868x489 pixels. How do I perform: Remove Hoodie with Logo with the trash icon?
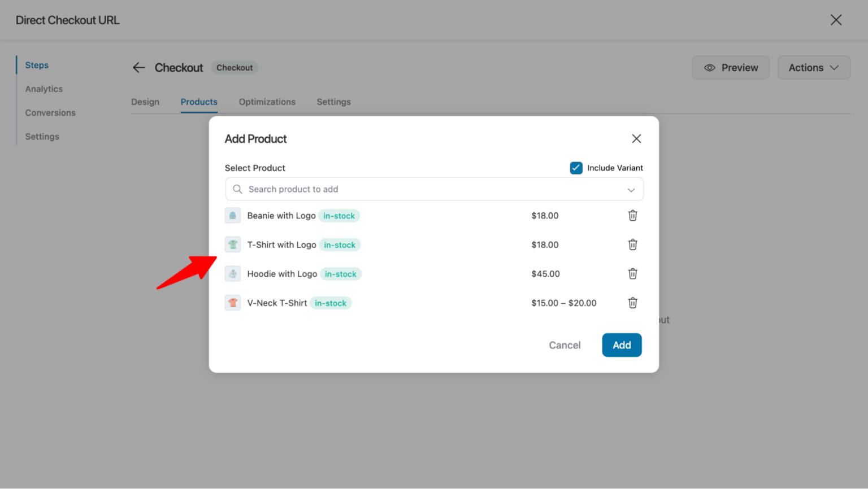pos(632,273)
